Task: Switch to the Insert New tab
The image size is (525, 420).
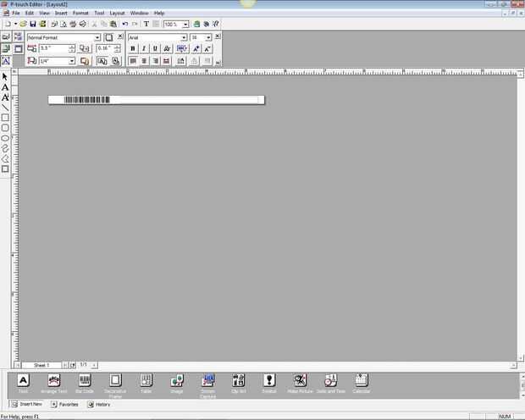Action: tap(27, 404)
